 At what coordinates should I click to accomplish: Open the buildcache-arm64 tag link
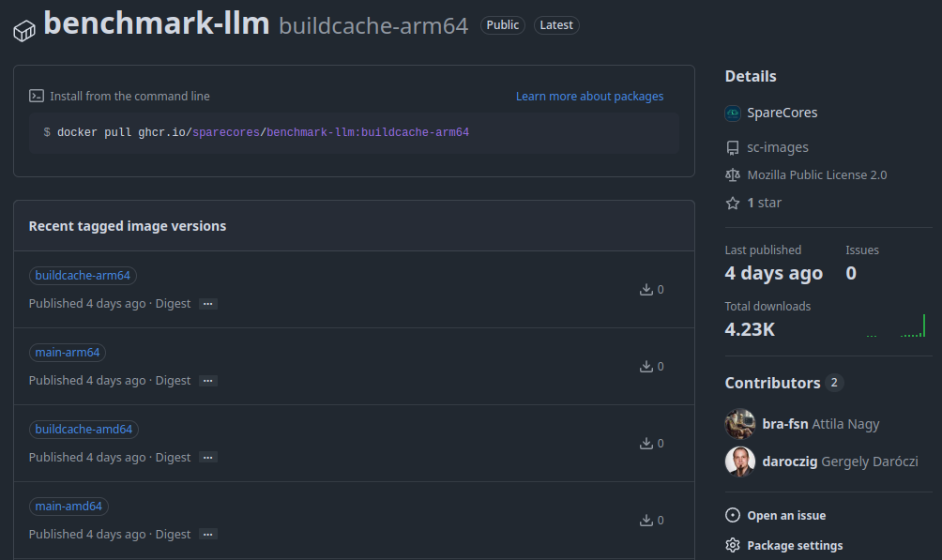83,276
